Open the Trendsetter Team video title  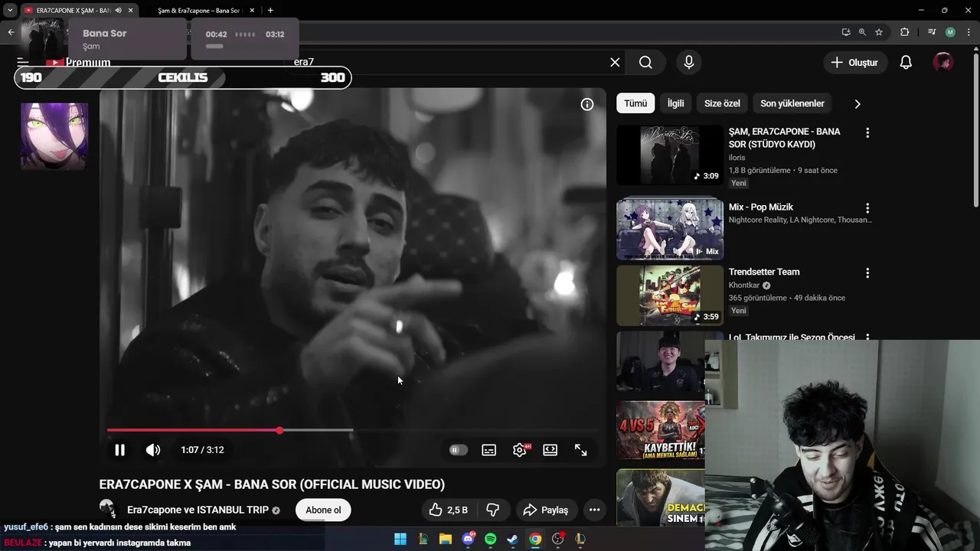point(764,272)
